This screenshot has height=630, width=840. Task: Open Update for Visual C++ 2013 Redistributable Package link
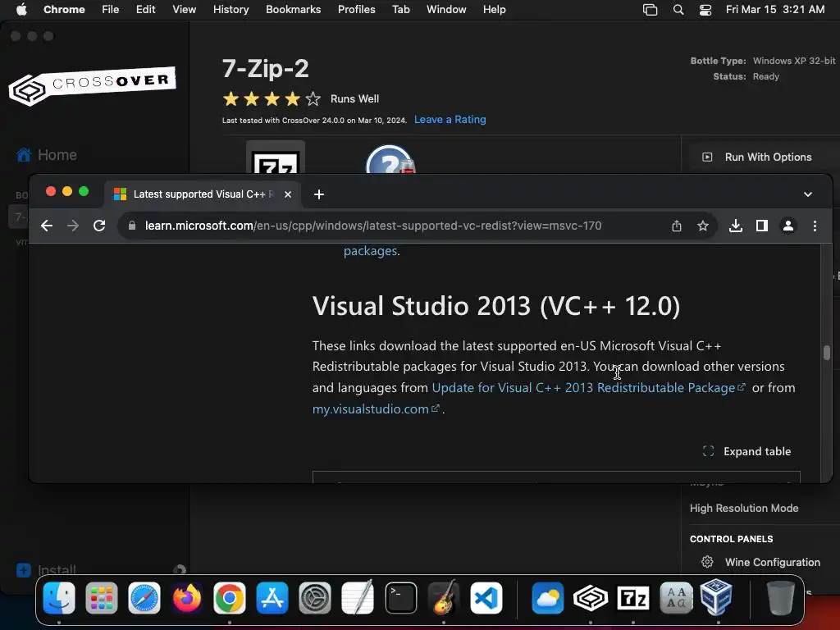pyautogui.click(x=588, y=387)
